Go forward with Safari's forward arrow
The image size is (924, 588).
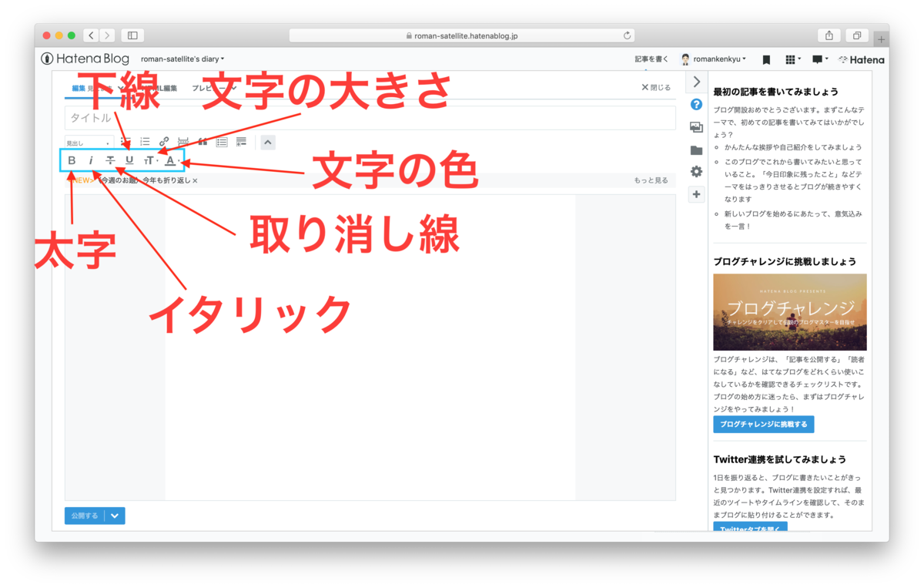[107, 35]
